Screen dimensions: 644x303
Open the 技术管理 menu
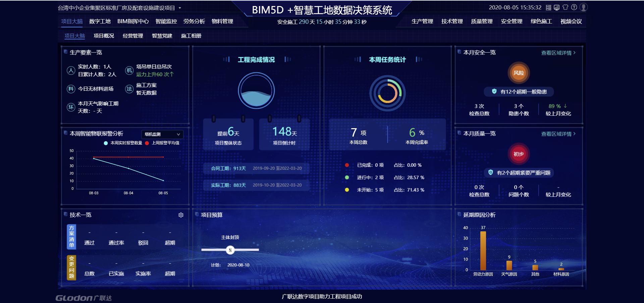452,21
